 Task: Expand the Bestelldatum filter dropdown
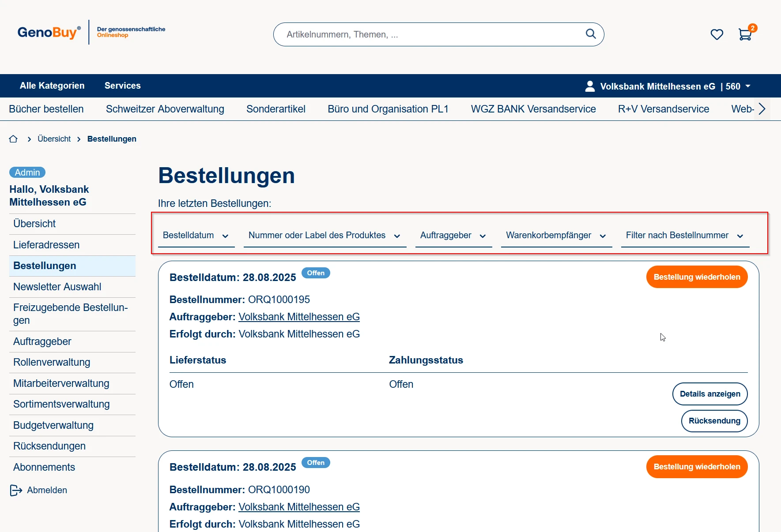pyautogui.click(x=196, y=236)
